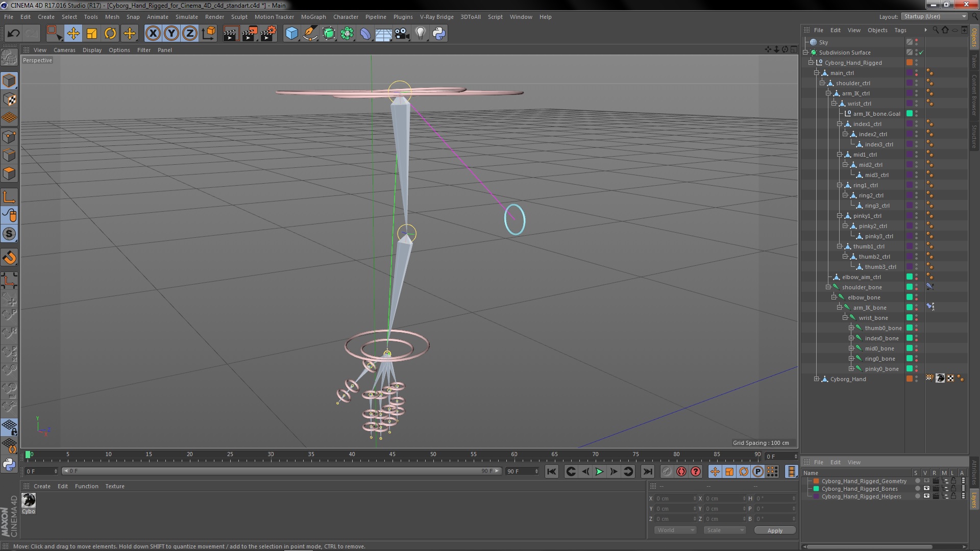Open the Objects manager Tags menu
This screenshot has height=551, width=980.
point(900,30)
